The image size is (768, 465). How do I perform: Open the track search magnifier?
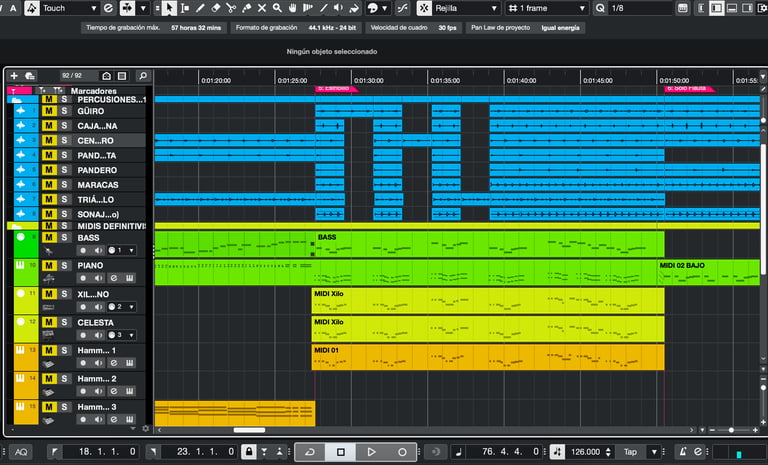pyautogui.click(x=143, y=75)
